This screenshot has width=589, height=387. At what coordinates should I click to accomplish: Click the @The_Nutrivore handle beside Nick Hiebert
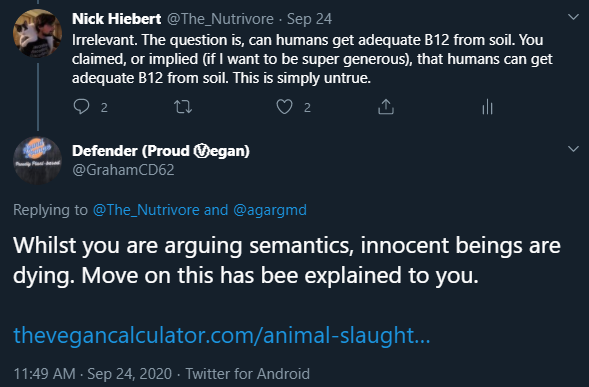pos(220,19)
